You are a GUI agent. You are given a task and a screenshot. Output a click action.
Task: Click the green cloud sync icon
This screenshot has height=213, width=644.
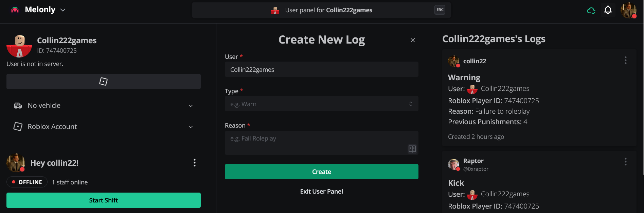click(x=591, y=11)
